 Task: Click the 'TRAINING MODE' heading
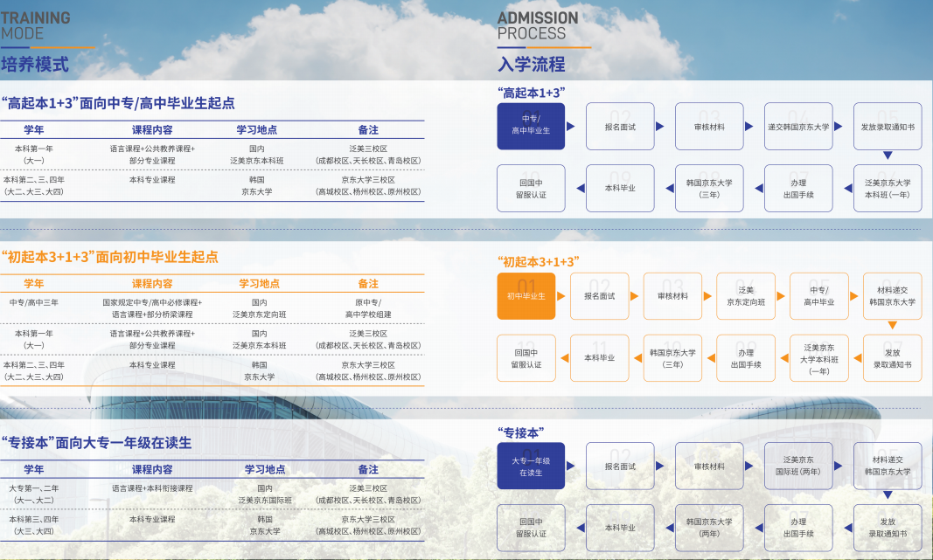coord(36,26)
